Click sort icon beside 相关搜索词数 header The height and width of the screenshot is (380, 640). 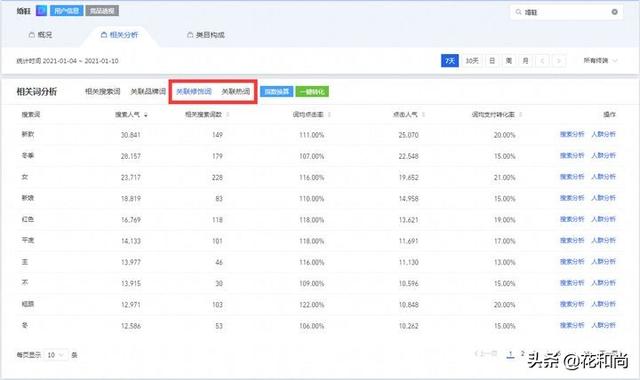tap(227, 115)
